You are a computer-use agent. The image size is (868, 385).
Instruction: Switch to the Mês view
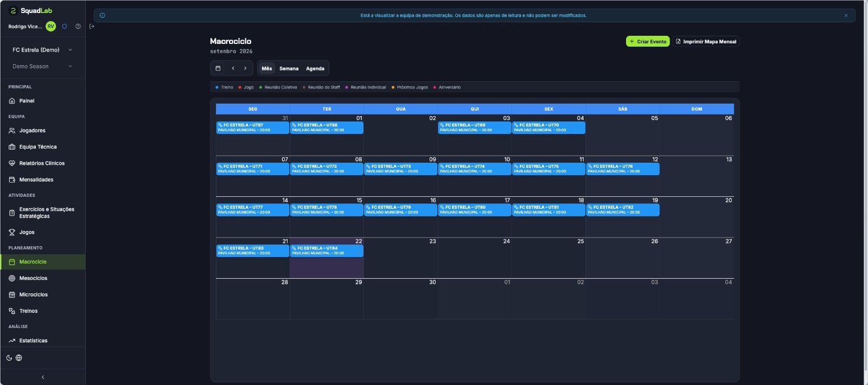pos(267,68)
